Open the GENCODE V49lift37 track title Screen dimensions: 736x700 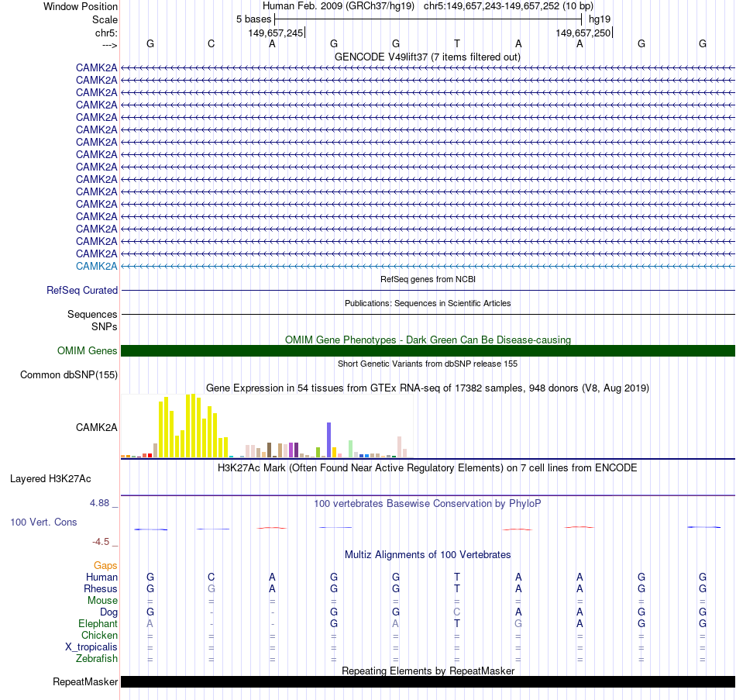coord(427,57)
